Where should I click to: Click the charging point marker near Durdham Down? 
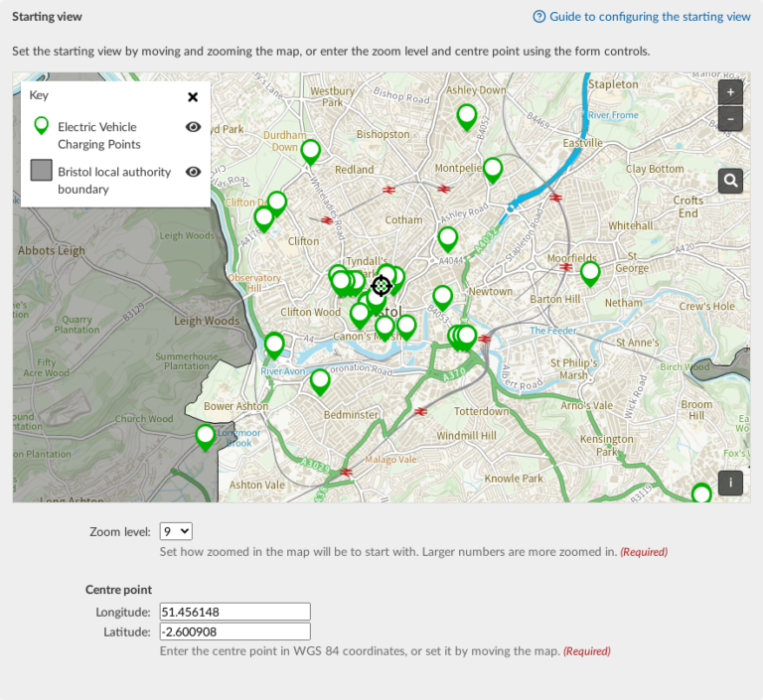pos(311,151)
